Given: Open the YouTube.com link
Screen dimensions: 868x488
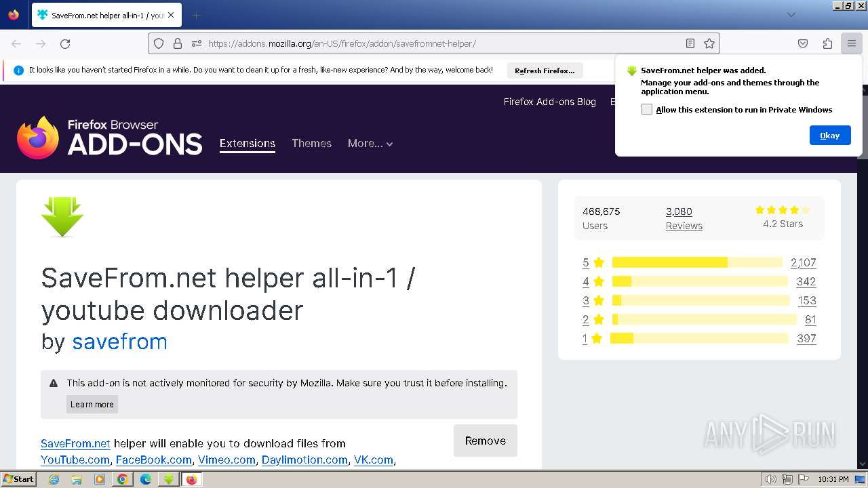Looking at the screenshot, I should [x=75, y=460].
